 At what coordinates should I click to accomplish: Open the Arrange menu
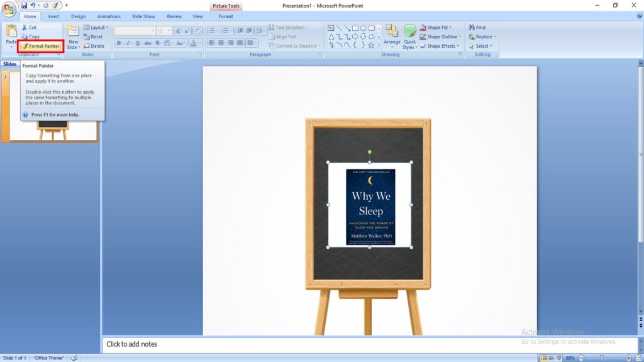[x=392, y=36]
